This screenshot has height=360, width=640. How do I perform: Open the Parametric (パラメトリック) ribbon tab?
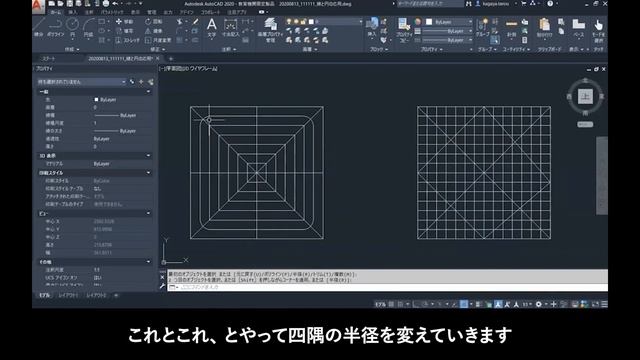point(112,12)
